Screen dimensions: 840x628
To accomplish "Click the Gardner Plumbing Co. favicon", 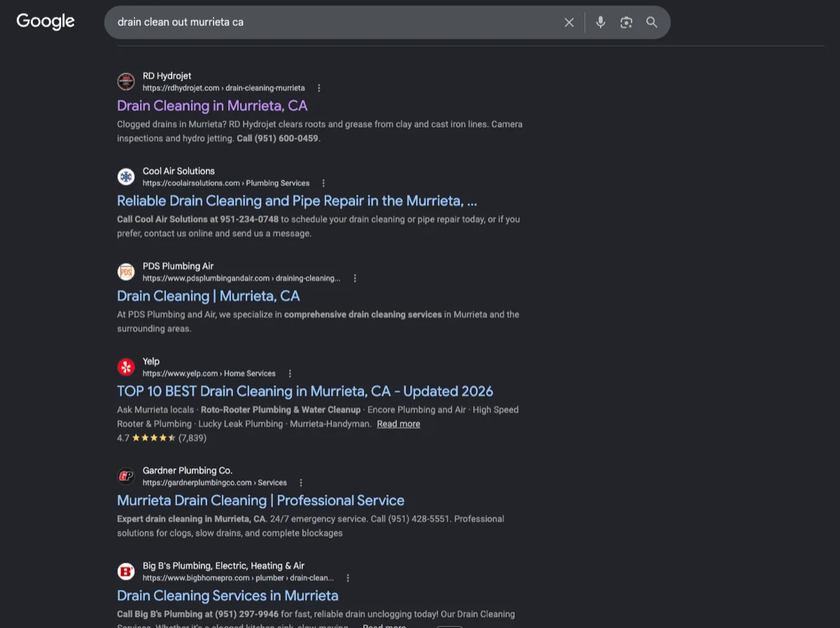I will (x=126, y=476).
